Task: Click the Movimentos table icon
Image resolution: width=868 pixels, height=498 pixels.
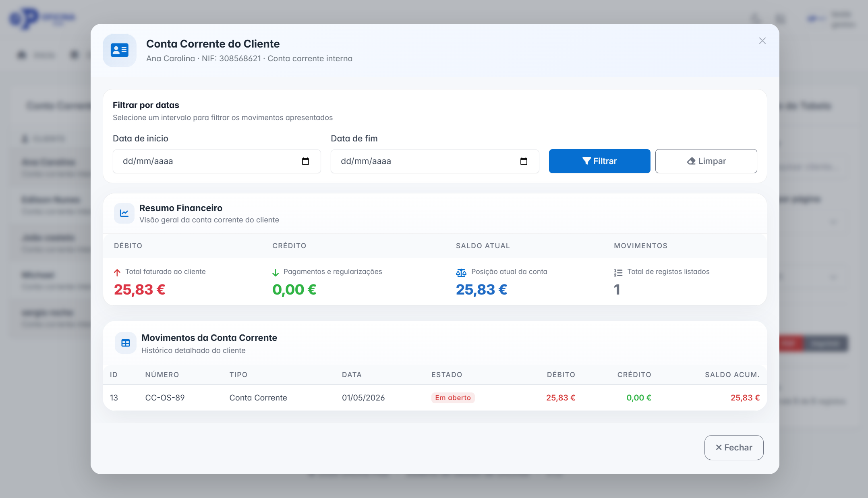Action: pyautogui.click(x=126, y=343)
